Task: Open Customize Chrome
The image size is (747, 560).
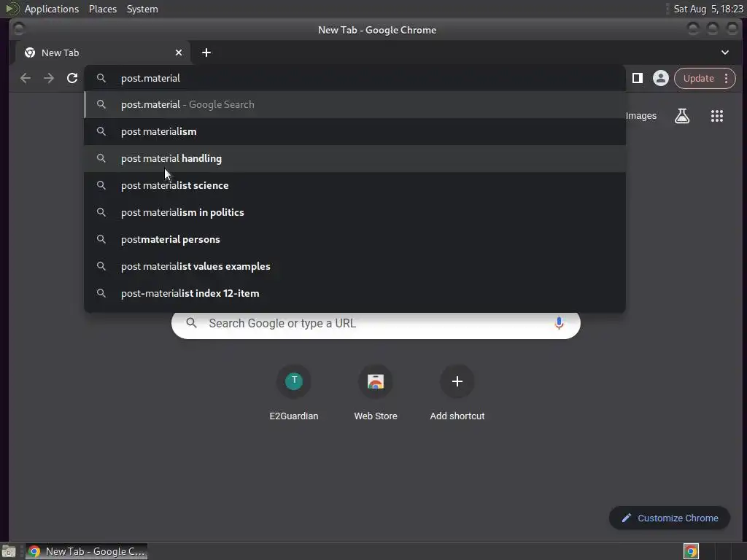Action: (670, 518)
